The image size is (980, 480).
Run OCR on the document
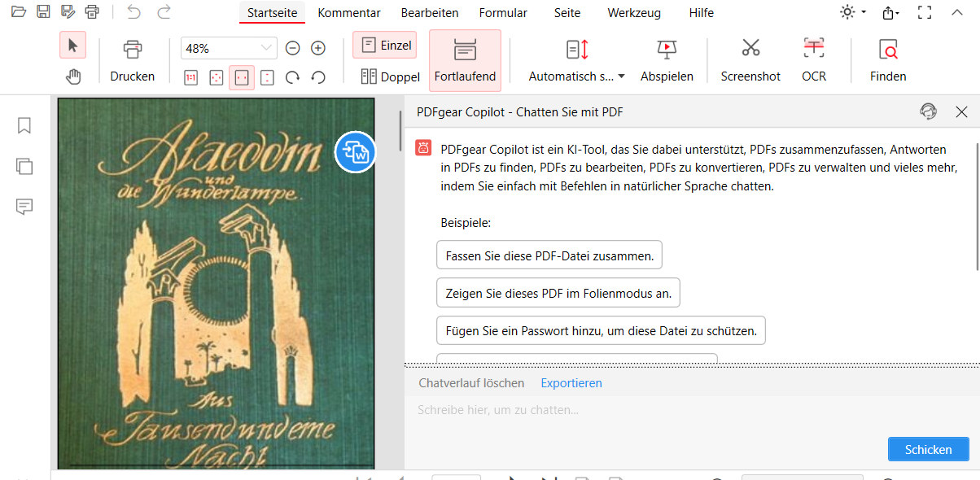(x=813, y=59)
